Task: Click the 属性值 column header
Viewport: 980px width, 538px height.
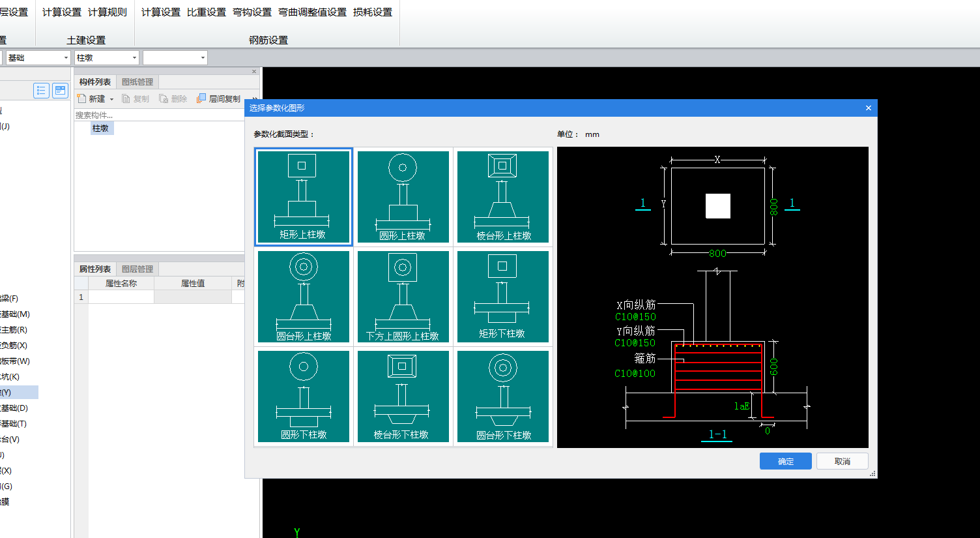Action: click(x=193, y=283)
